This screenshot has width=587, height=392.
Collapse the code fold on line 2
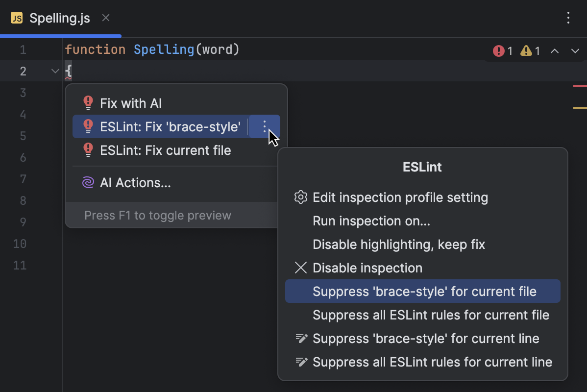[x=54, y=71]
